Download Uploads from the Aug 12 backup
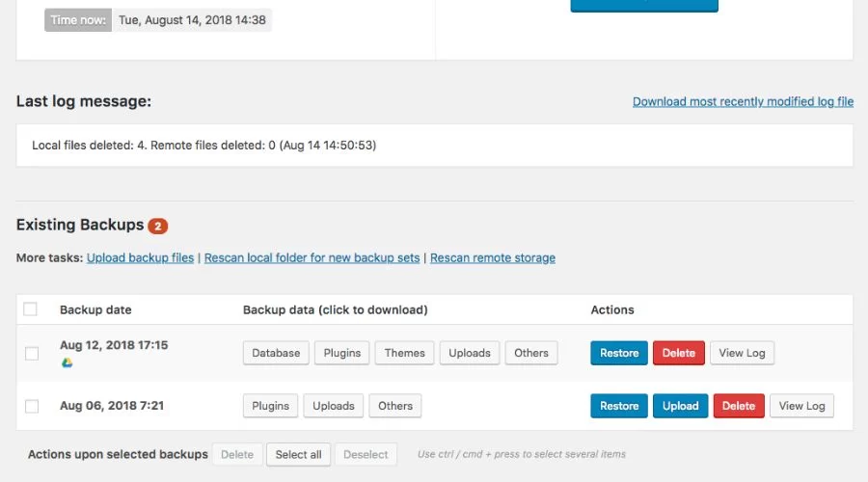Screen dimensions: 868x482 pos(470,353)
